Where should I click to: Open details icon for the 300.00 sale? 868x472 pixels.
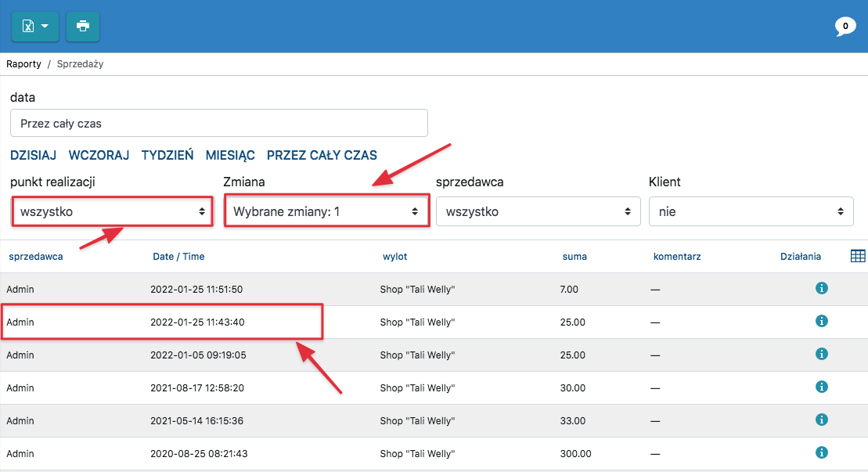tap(821, 453)
